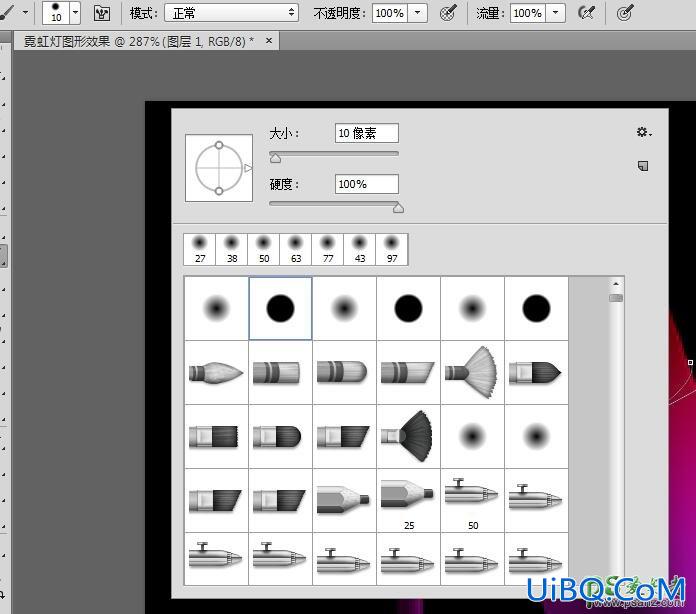Viewport: 696px width, 614px height.
Task: Open the 模式 blend mode dropdown showing 正常
Action: (231, 13)
